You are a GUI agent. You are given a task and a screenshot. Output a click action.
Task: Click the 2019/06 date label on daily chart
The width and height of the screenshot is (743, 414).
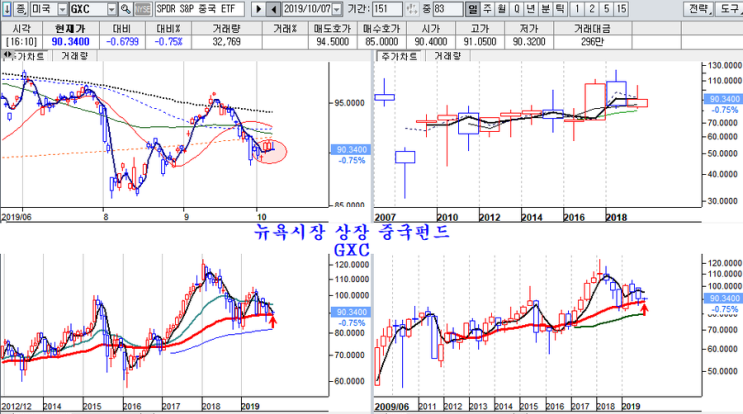(17, 217)
